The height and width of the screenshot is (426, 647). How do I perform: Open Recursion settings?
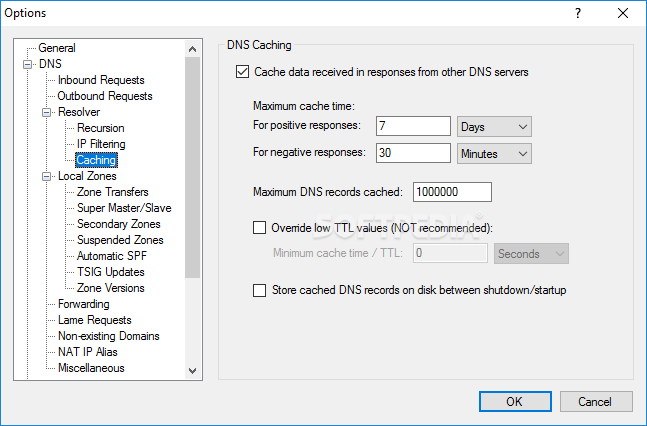[101, 128]
